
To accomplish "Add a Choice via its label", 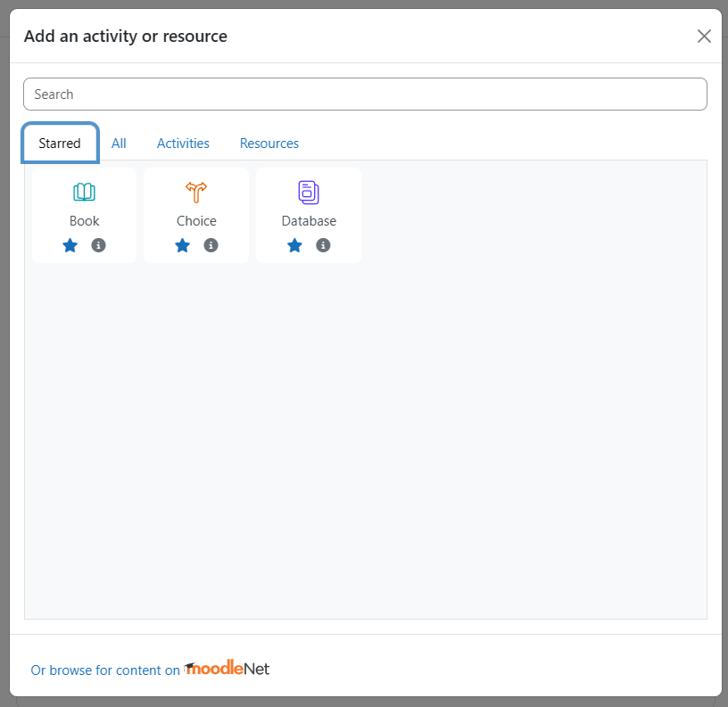I will (196, 221).
